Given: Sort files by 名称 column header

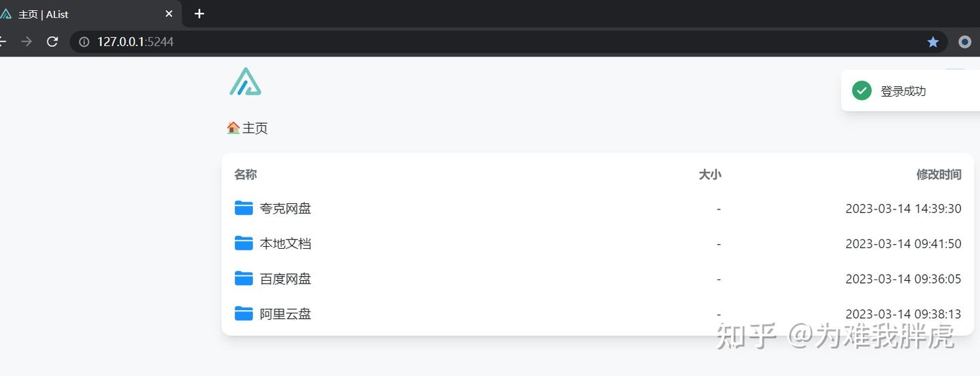Looking at the screenshot, I should coord(246,175).
